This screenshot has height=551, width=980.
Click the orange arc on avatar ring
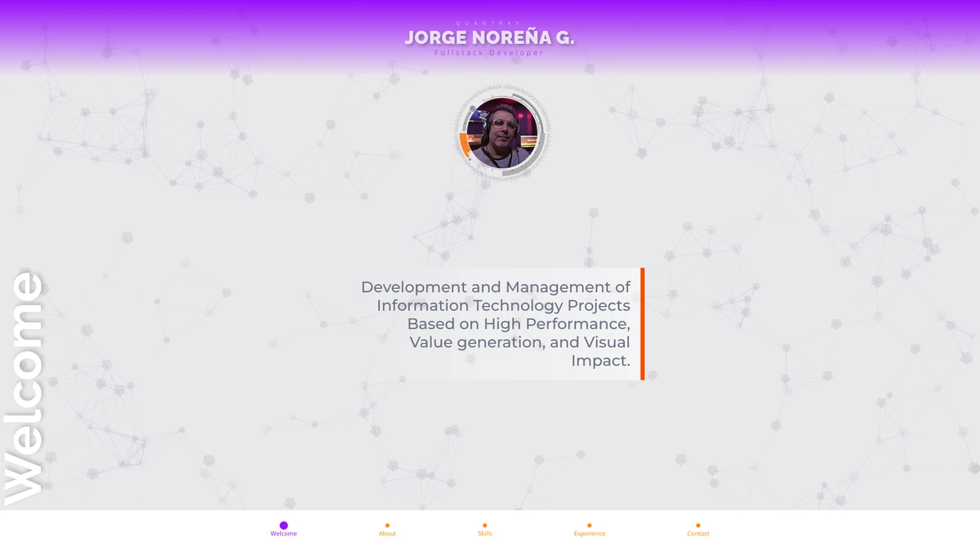463,144
